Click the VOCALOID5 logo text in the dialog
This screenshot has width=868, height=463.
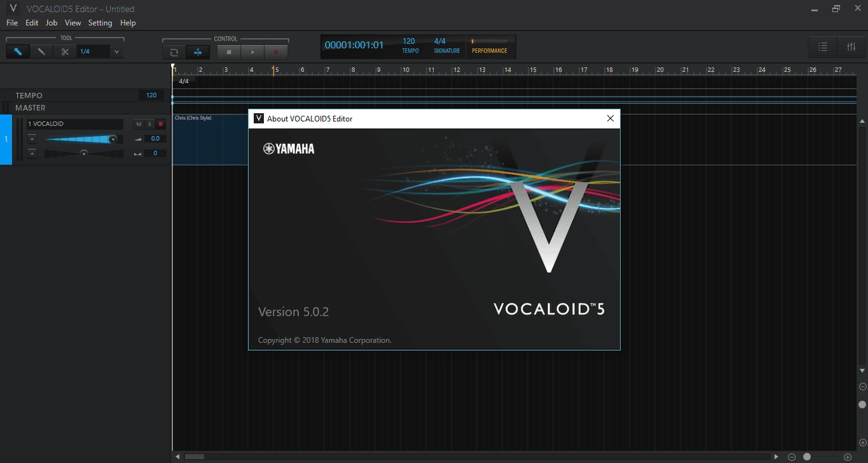click(x=549, y=309)
